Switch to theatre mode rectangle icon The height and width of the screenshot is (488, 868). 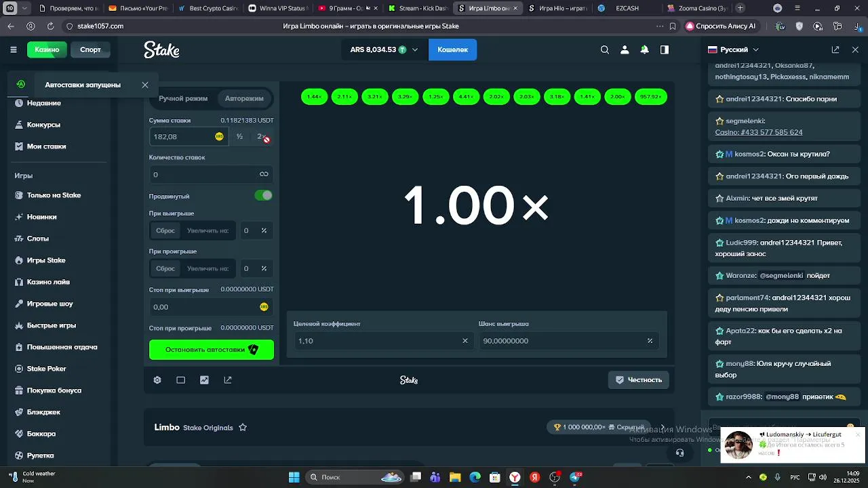click(x=180, y=380)
